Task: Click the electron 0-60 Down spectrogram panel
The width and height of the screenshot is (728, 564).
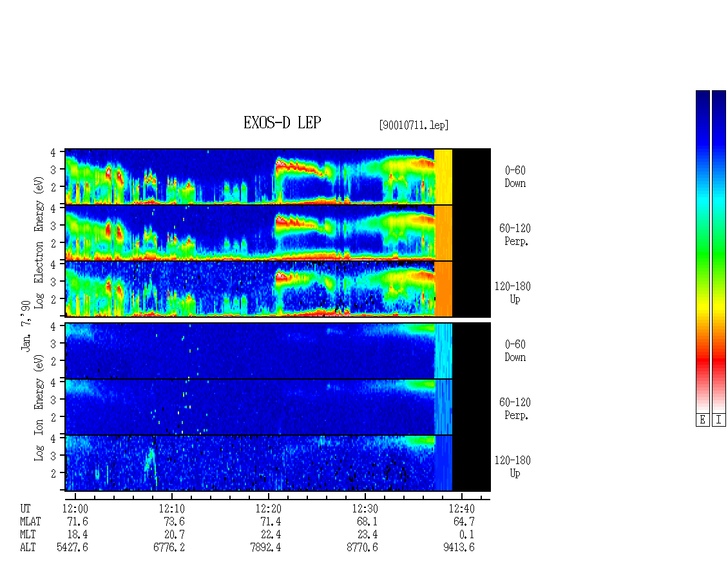Action: click(278, 177)
